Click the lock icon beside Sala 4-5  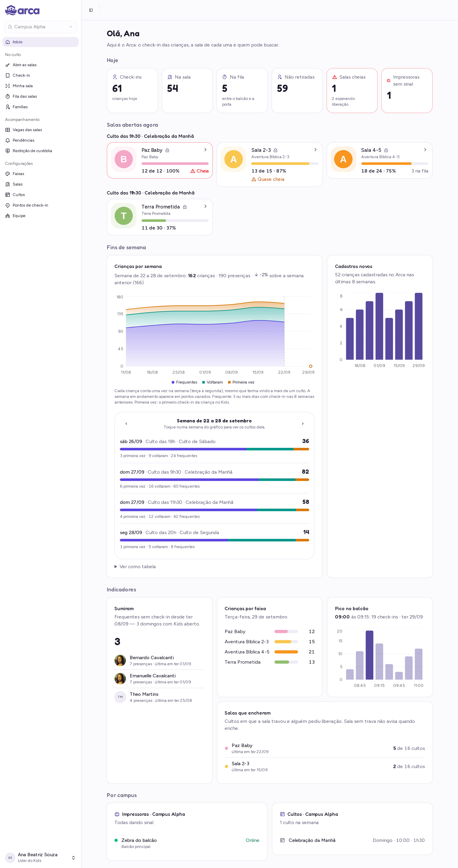pos(386,150)
